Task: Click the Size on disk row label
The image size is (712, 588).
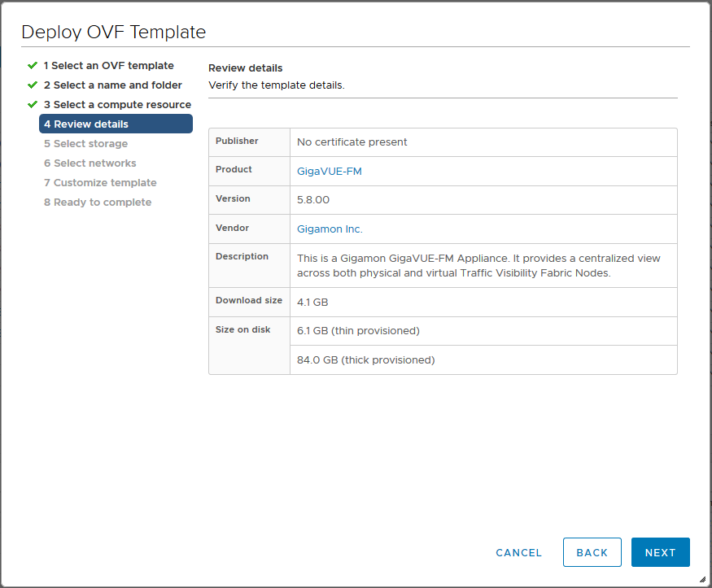Action: [x=243, y=329]
